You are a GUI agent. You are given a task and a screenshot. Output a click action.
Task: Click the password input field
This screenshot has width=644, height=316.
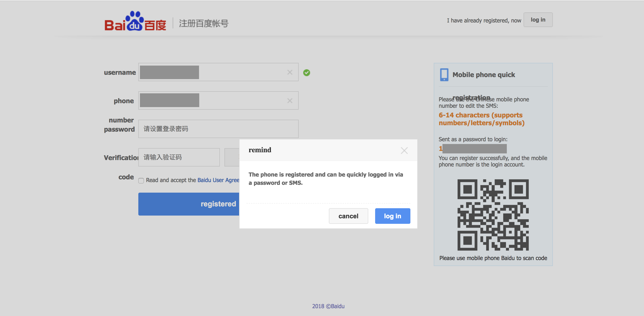[x=218, y=129]
